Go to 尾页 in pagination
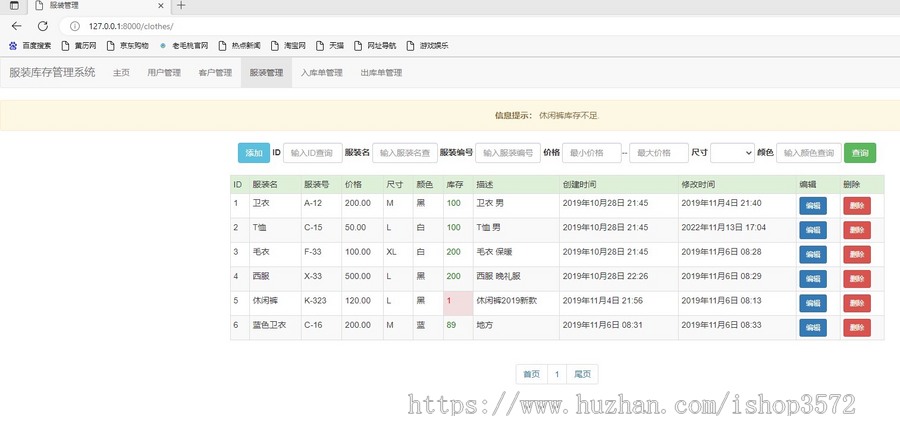 [582, 374]
